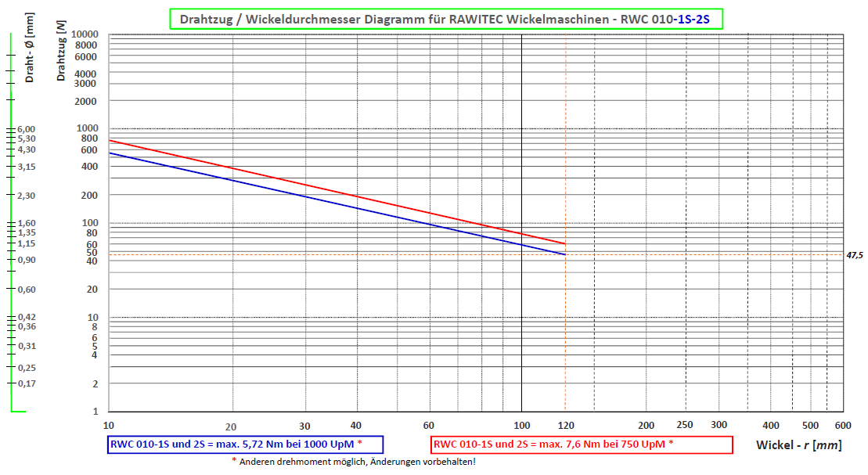868x475 pixels.
Task: Click the footnote 'Anderen drehmoment möglich, Änderungen vorbehalten!'
Action: [x=354, y=461]
